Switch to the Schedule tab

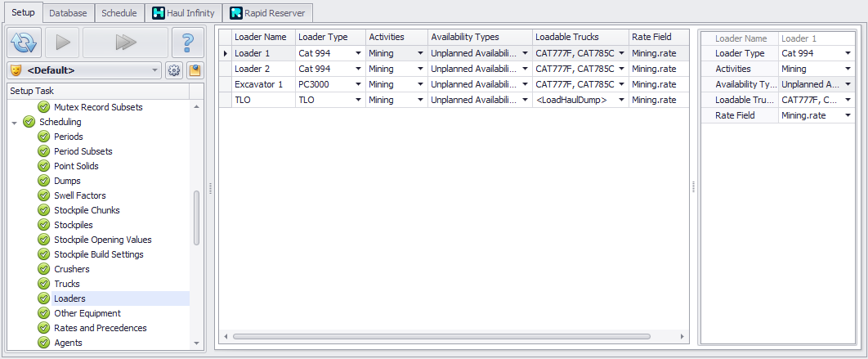coord(119,13)
